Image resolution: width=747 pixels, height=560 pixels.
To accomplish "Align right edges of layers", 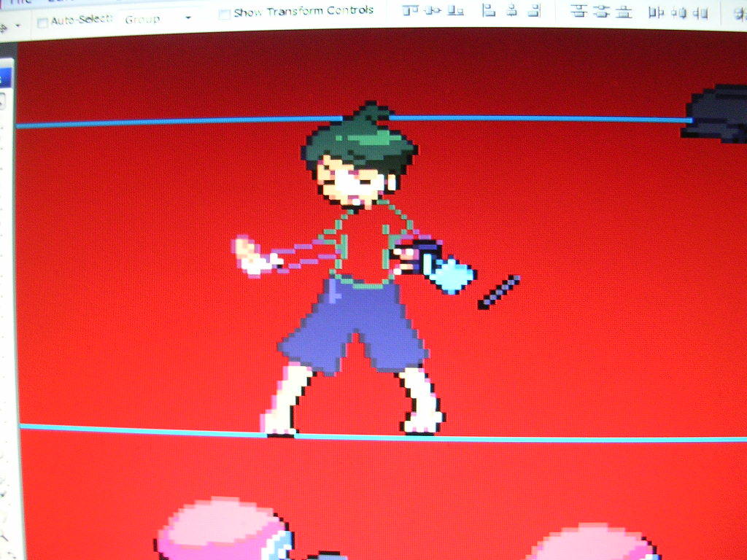I will [x=535, y=10].
